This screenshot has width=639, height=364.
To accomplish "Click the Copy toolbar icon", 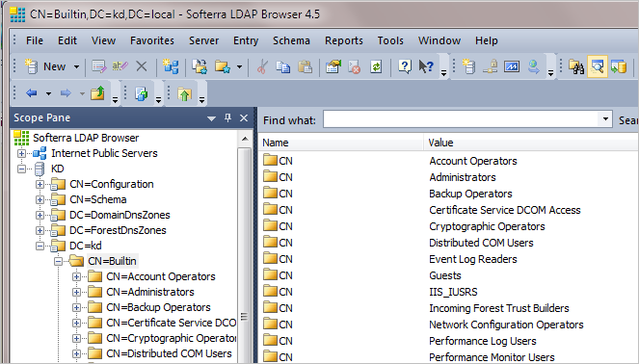I will [x=282, y=66].
